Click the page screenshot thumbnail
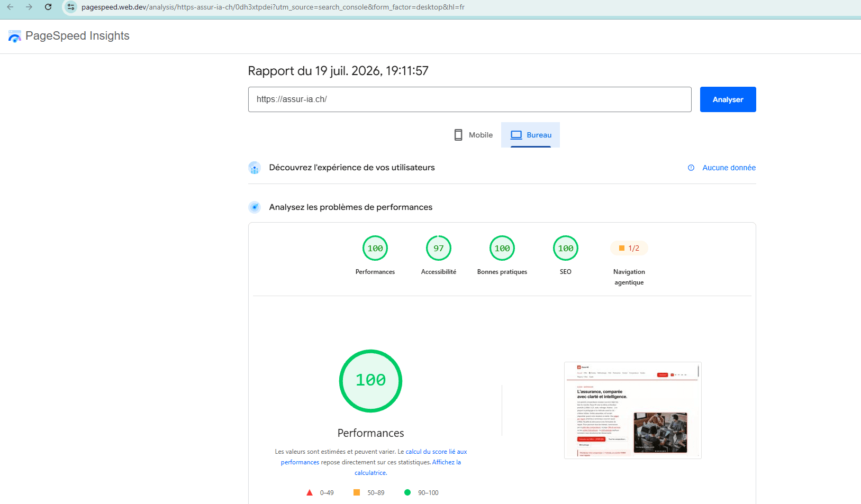Screen dimensions: 861x504 point(633,410)
